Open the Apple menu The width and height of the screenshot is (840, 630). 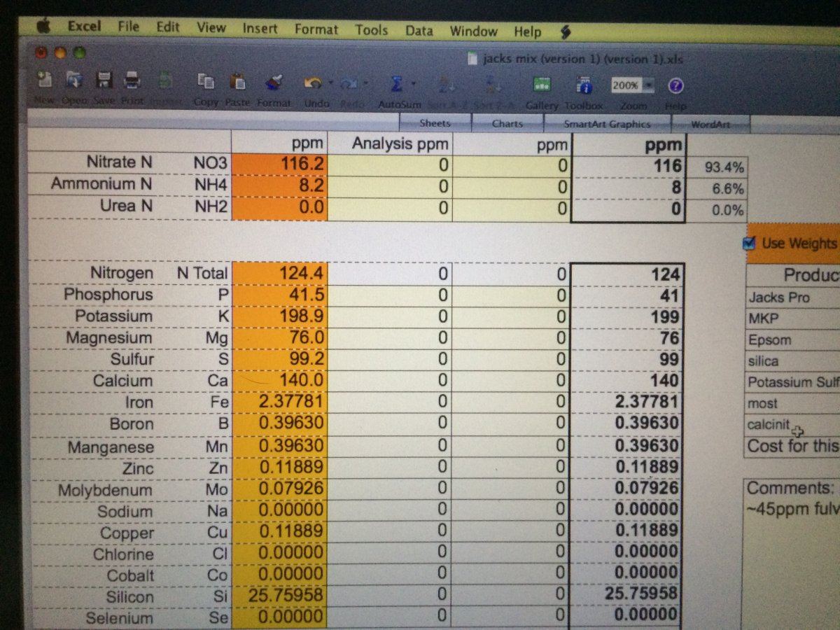[44, 27]
